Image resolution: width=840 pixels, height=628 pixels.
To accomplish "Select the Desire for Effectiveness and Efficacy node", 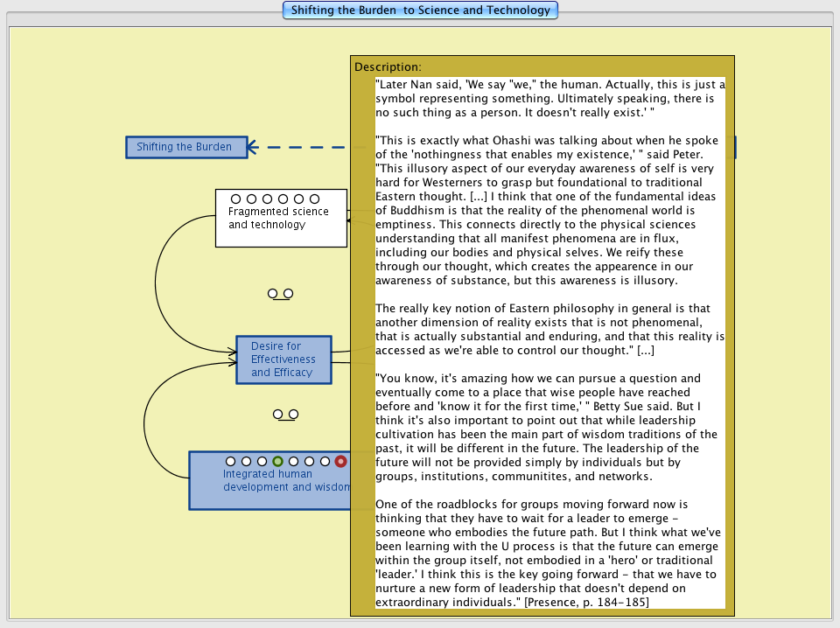I will pyautogui.click(x=283, y=359).
